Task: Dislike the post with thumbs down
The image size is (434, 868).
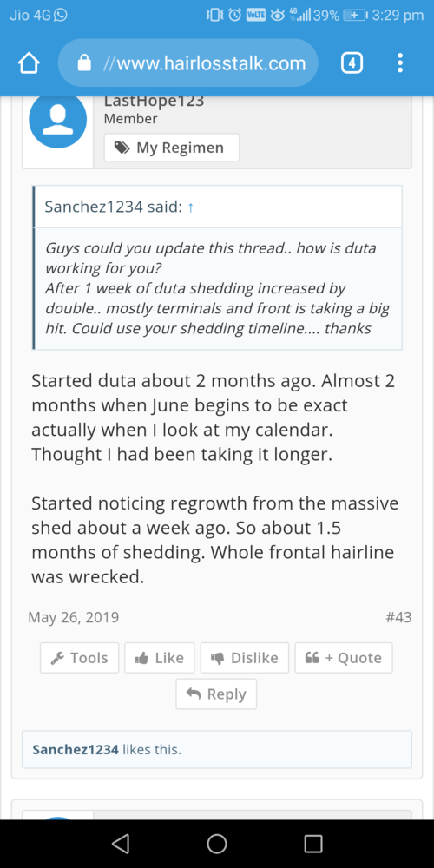Action: coord(245,658)
